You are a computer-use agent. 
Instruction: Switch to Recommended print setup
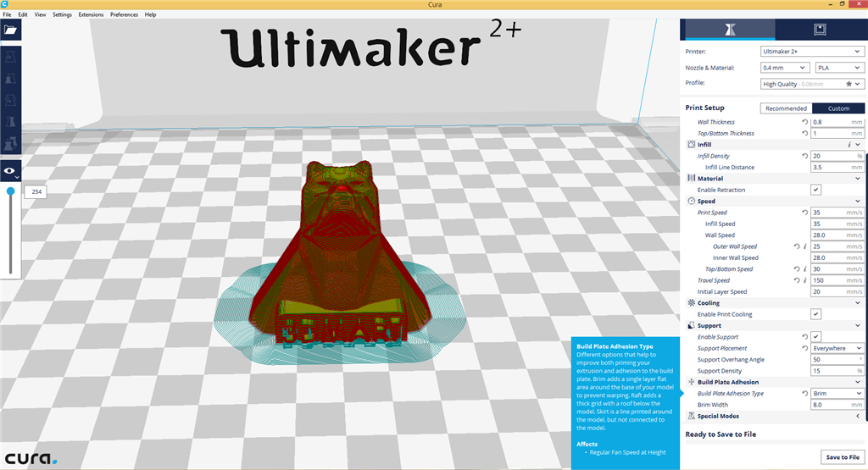pyautogui.click(x=785, y=108)
